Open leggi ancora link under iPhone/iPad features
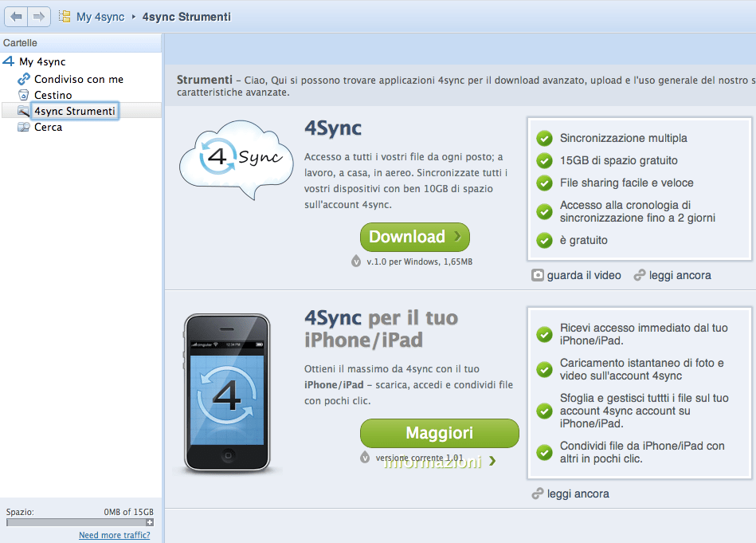 pyautogui.click(x=578, y=494)
